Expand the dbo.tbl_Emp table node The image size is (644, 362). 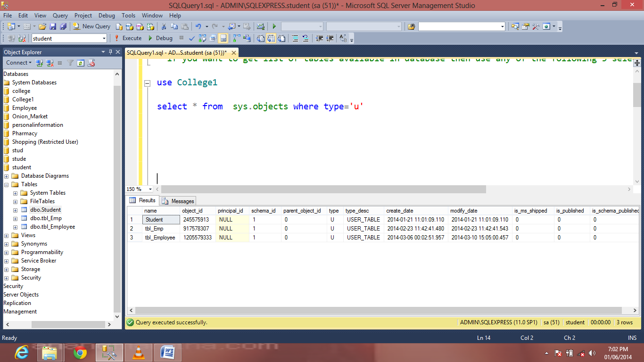(16, 218)
